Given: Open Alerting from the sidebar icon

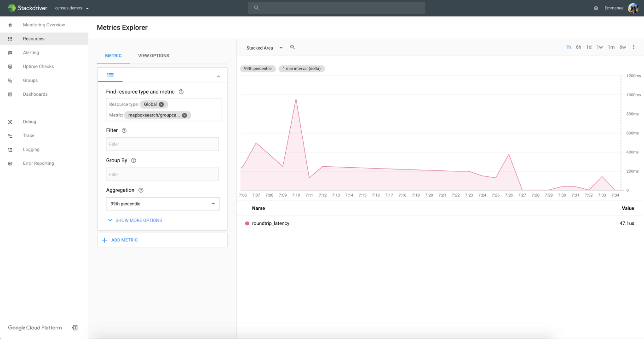Looking at the screenshot, I should tap(10, 53).
